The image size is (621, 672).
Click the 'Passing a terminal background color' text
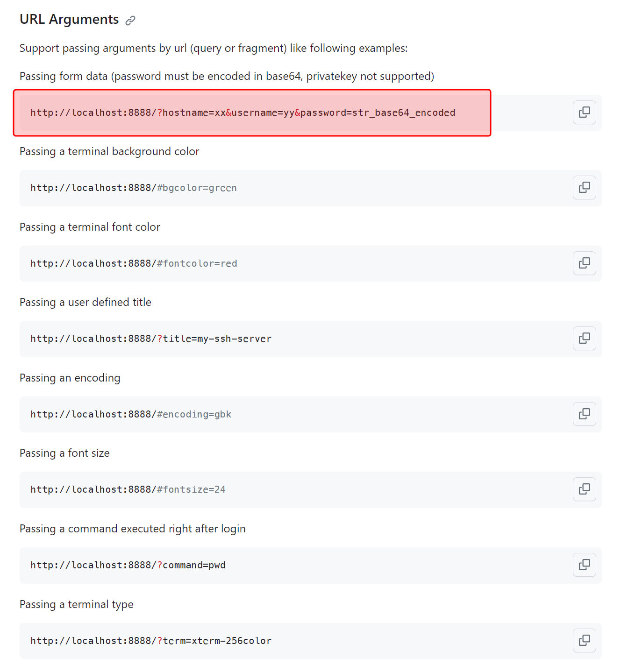(109, 152)
